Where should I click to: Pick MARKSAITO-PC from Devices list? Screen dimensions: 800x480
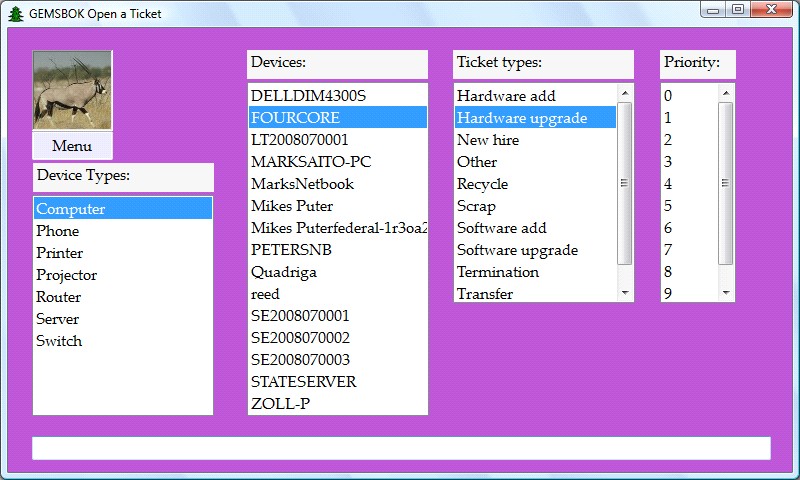coord(311,162)
